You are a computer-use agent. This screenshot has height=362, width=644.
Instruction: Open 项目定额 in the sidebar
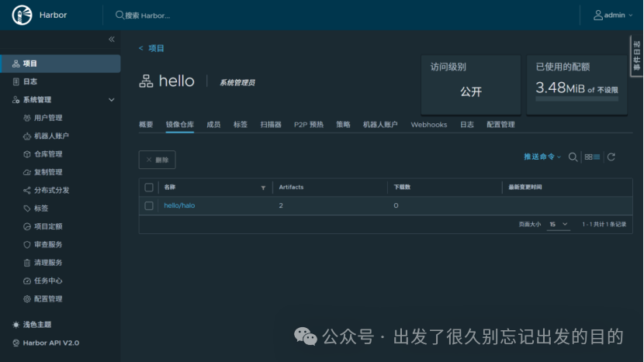click(48, 226)
